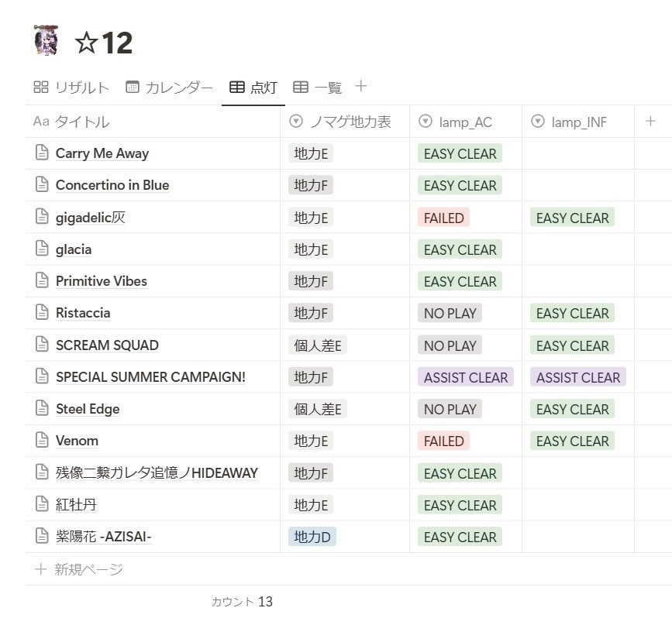Viewport: 672px width, 632px height.
Task: Open the SPECIAL SUMMER CAMPAIGN! page
Action: (150, 377)
